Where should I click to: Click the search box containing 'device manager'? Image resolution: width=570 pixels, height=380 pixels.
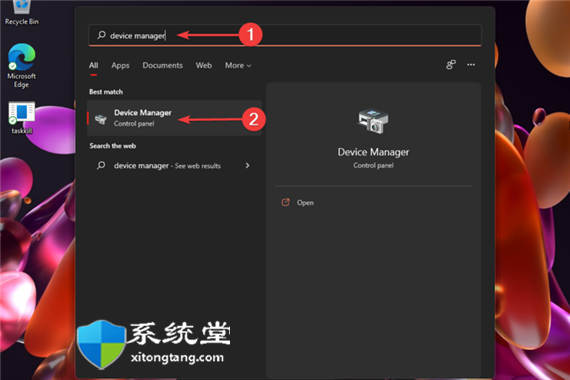click(x=285, y=35)
